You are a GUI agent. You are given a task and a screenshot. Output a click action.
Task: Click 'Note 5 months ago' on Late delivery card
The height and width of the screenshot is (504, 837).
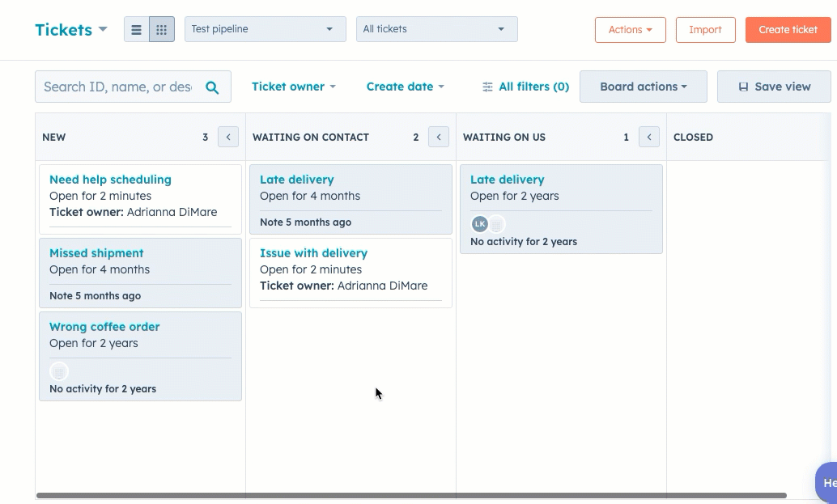pyautogui.click(x=305, y=222)
